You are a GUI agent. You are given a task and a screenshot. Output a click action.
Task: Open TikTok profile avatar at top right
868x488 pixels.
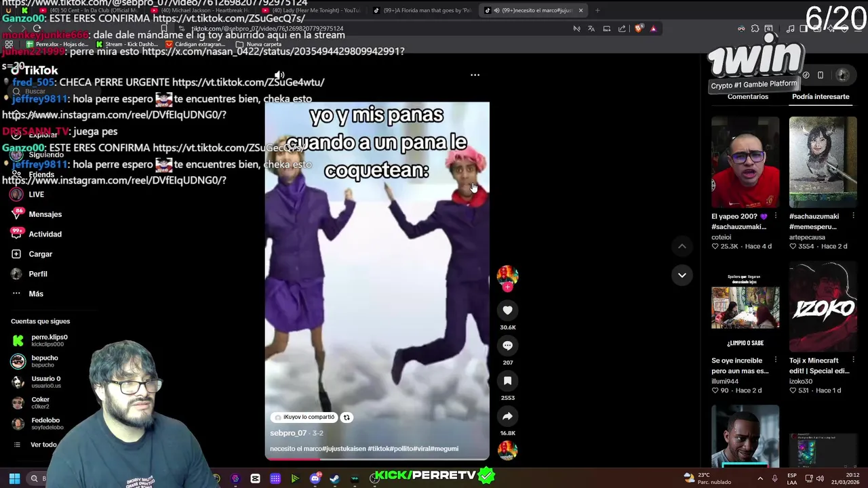[x=842, y=75]
